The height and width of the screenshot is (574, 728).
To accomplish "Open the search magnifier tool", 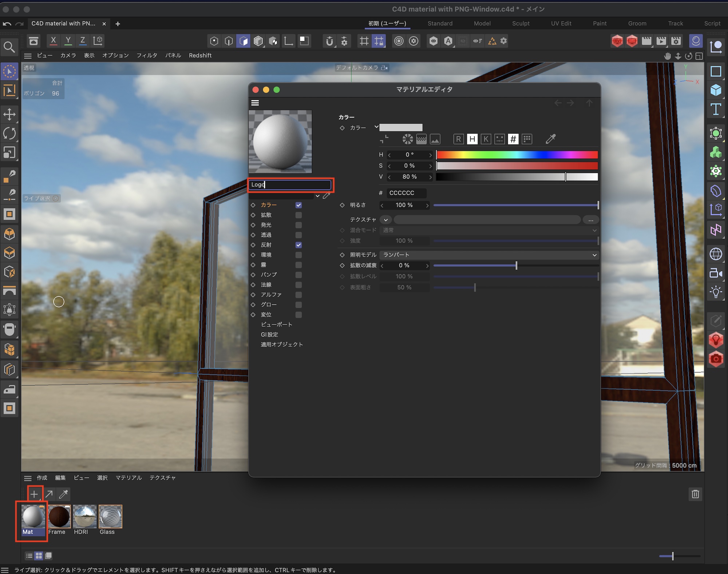I will tap(9, 47).
